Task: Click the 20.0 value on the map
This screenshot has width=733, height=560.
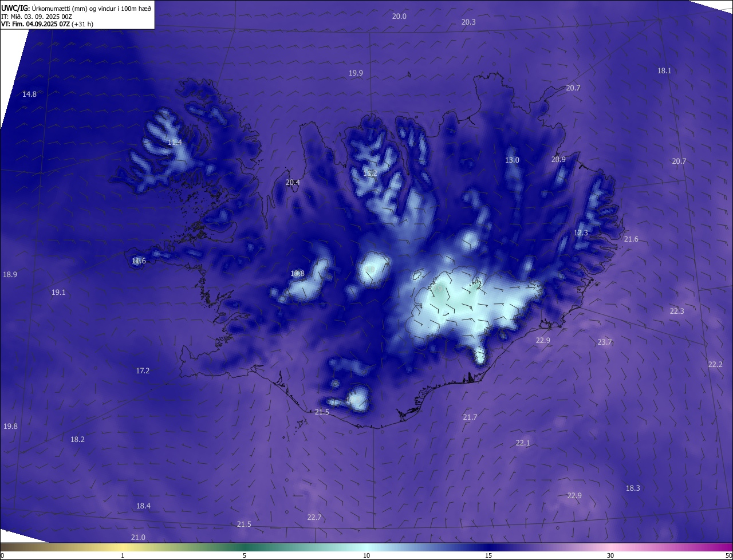Action: click(399, 16)
